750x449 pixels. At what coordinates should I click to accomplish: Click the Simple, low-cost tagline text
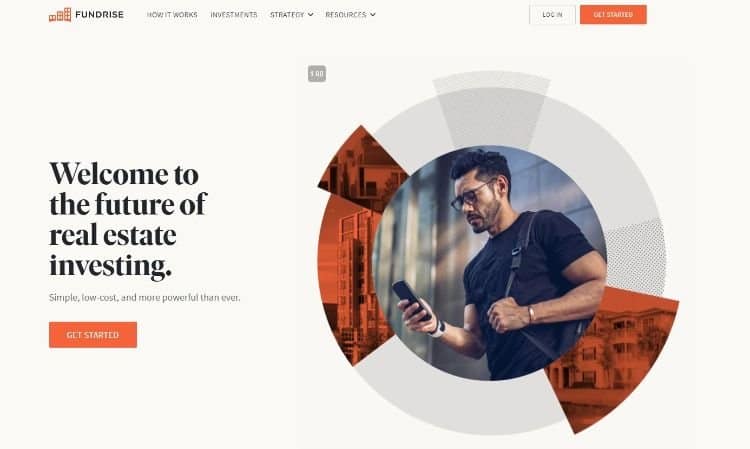coord(144,297)
